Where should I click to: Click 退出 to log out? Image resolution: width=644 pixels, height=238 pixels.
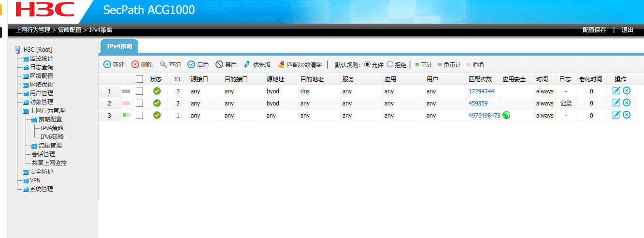tap(628, 30)
